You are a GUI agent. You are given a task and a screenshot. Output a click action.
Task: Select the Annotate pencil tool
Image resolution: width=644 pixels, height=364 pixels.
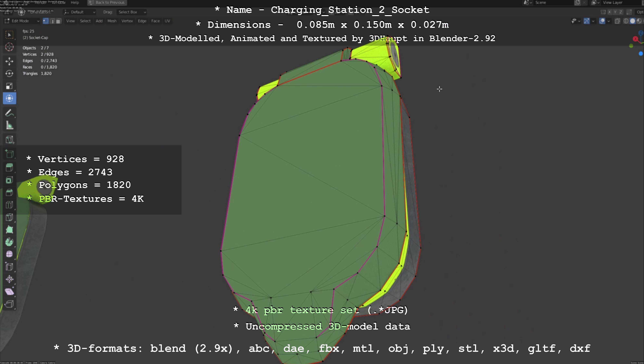(9, 113)
